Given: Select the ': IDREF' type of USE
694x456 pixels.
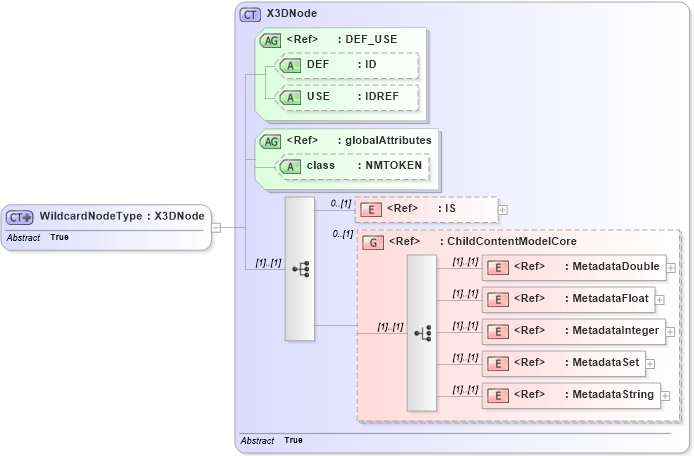Looking at the screenshot, I should 378,96.
